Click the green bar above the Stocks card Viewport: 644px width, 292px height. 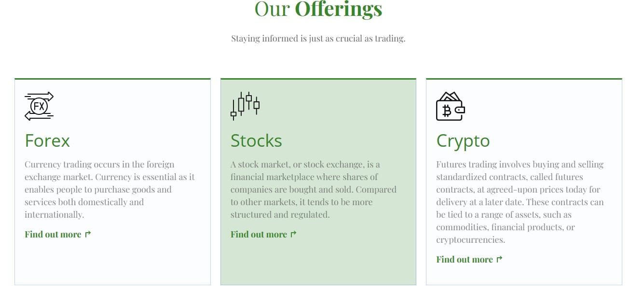318,78
